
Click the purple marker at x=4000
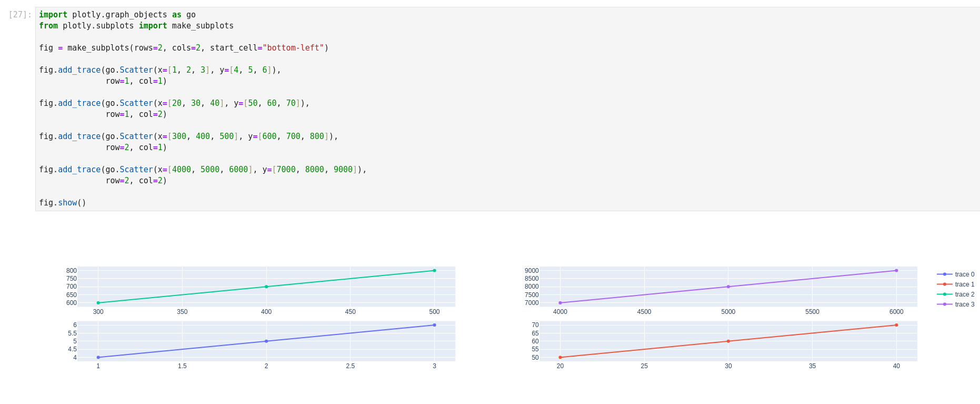(560, 303)
